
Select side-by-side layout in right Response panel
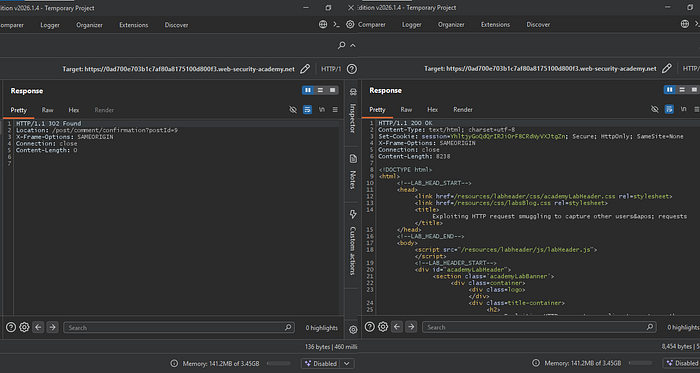coord(669,90)
